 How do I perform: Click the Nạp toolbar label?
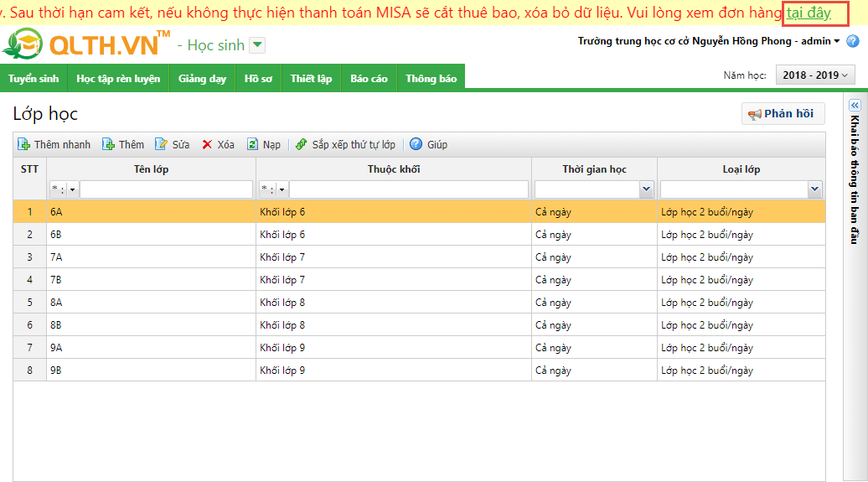(271, 144)
